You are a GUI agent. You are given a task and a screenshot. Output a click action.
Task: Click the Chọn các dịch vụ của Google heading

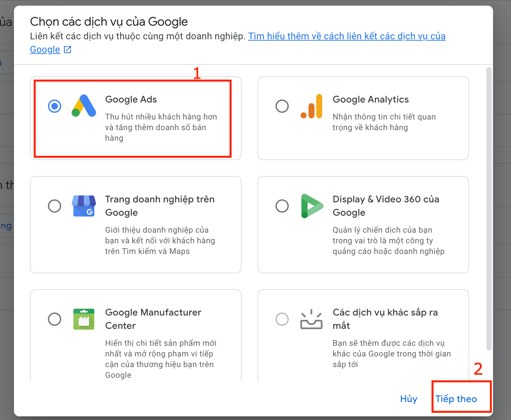tap(109, 22)
